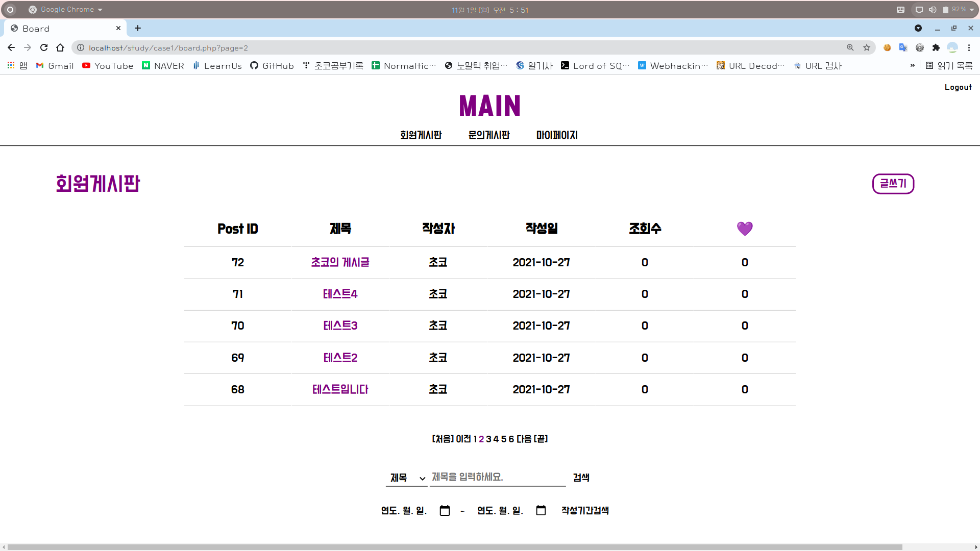Go to the 마이페이지 menu item
Viewport: 980px width, 551px height.
(x=556, y=135)
